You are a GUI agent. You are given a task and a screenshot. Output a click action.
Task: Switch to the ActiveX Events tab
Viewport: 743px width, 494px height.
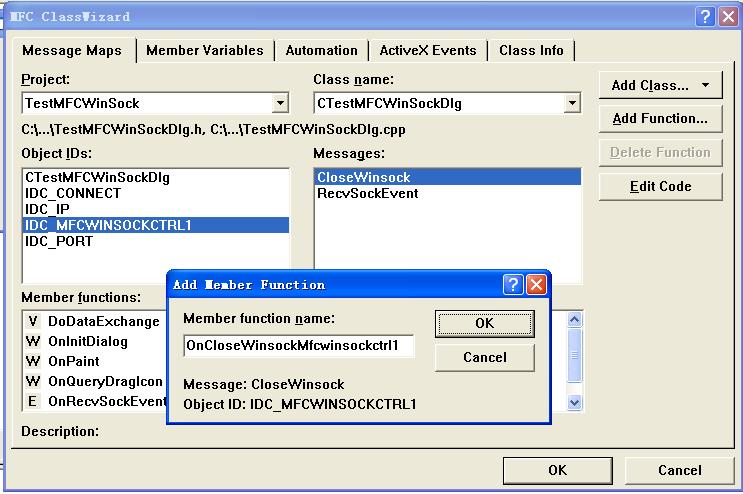pyautogui.click(x=428, y=50)
